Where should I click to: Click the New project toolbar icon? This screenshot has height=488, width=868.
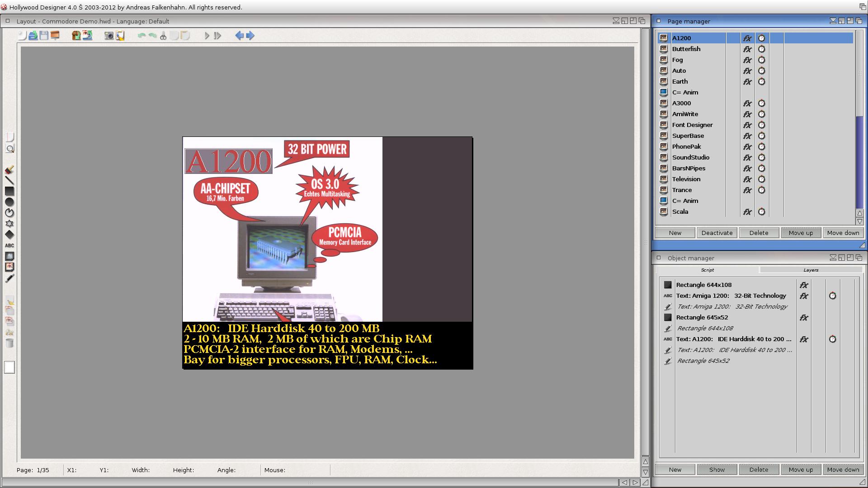point(22,36)
